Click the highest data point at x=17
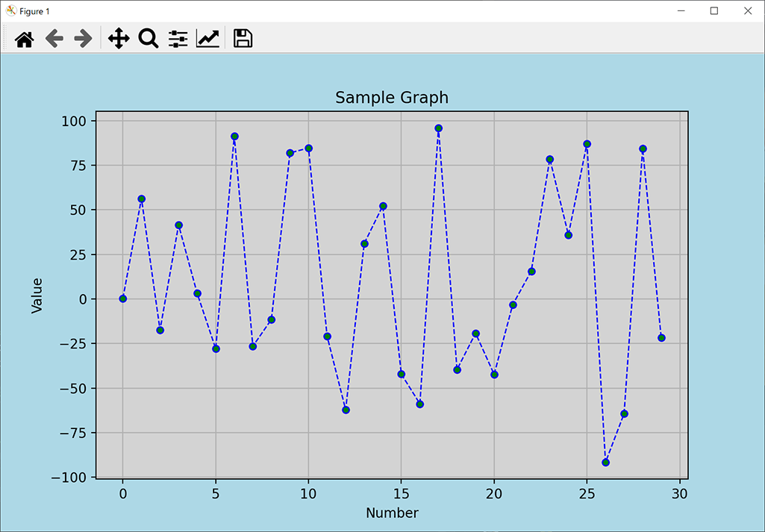Screen dimensions: 765x532 click(439, 128)
